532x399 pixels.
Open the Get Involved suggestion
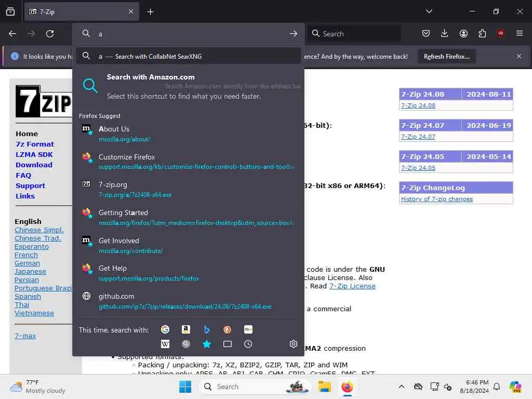pos(188,245)
